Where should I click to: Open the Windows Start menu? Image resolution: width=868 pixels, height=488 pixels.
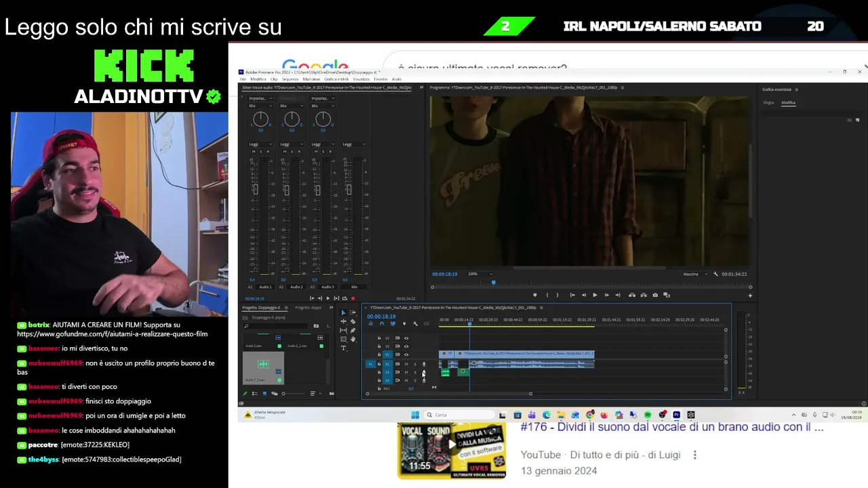point(415,415)
